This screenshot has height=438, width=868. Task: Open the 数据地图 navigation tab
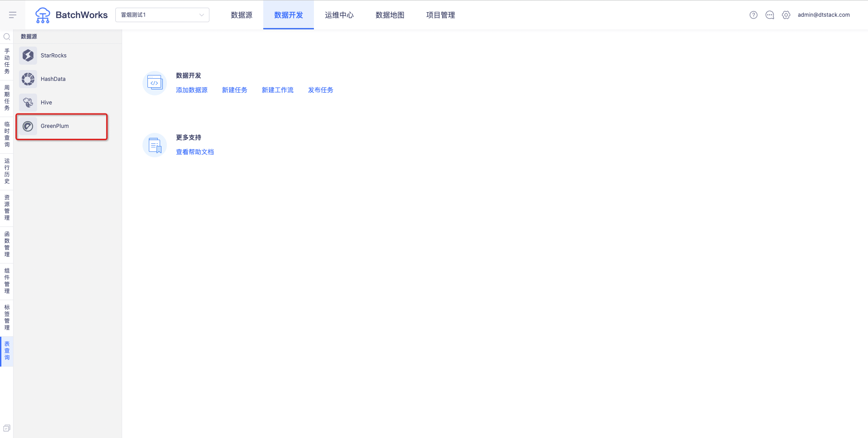pos(390,15)
